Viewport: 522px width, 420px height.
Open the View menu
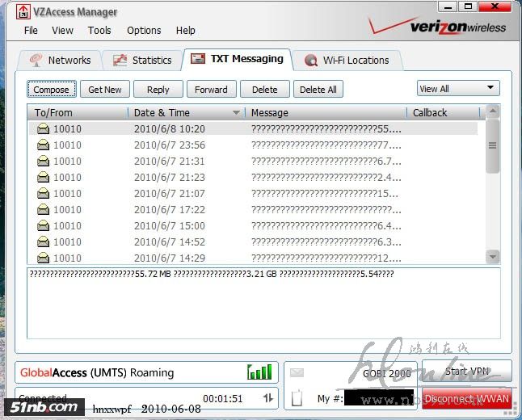62,30
